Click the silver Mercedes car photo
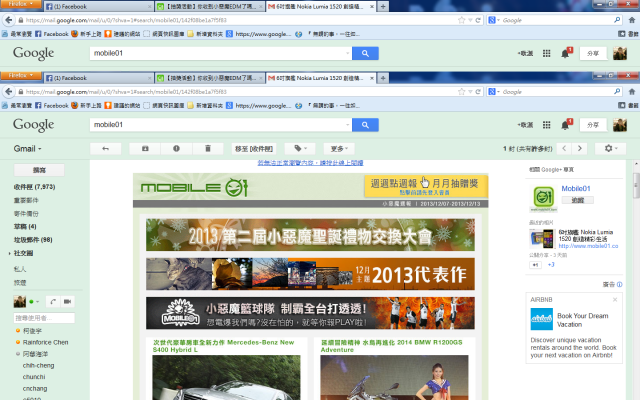 coord(226,378)
